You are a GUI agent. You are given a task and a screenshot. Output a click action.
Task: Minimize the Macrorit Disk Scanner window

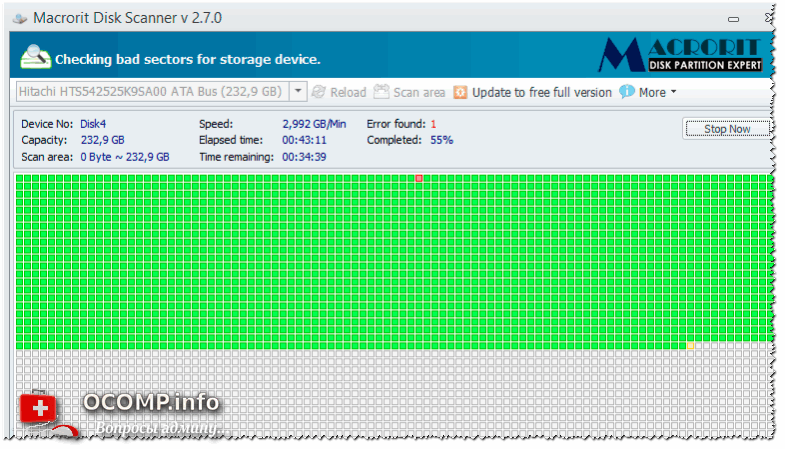733,19
